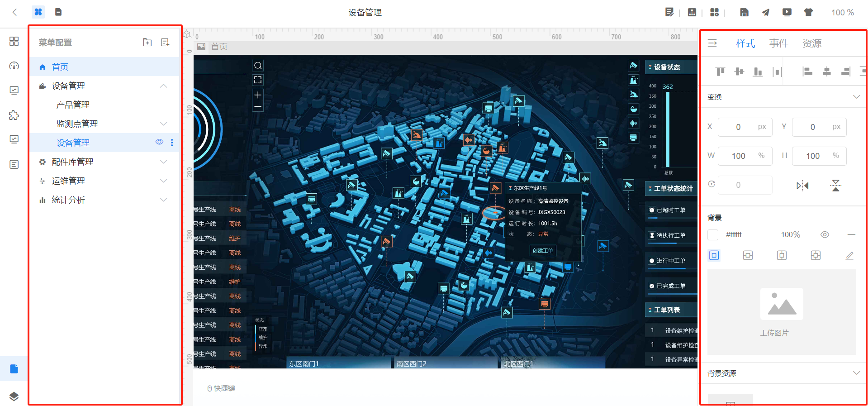Click the align bottom icon
The width and height of the screenshot is (868, 406).
pyautogui.click(x=758, y=72)
